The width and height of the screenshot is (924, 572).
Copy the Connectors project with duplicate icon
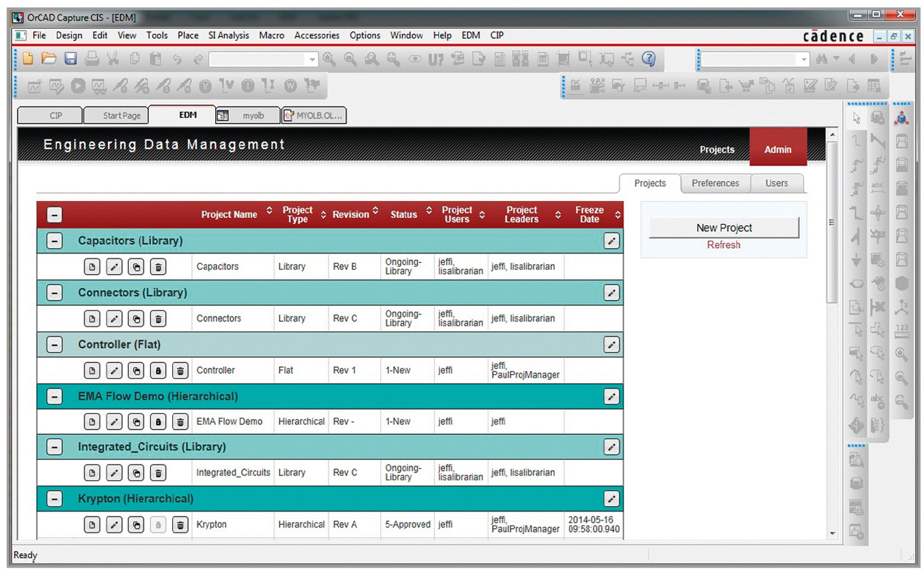click(x=136, y=319)
